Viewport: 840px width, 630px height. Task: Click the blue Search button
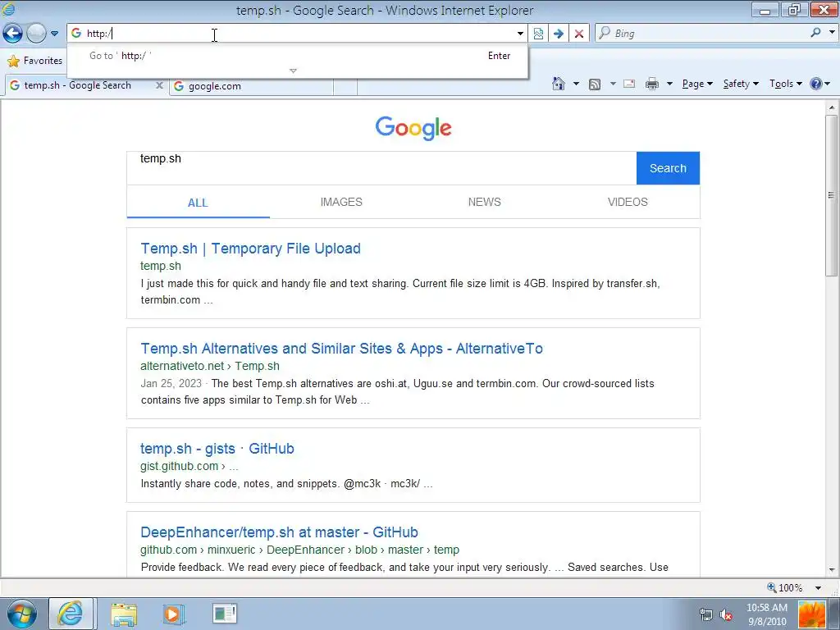point(668,168)
